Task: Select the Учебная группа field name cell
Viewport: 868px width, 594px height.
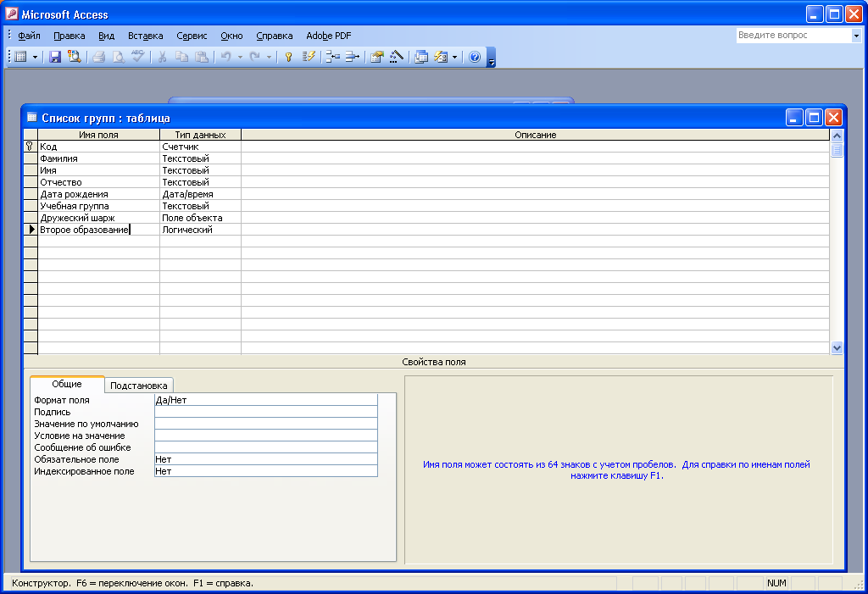Action: (98, 206)
